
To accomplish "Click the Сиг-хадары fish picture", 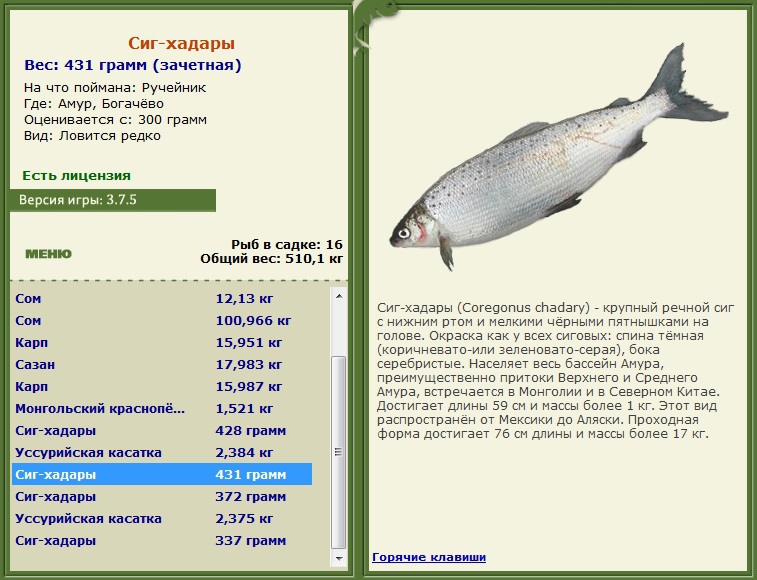I will [559, 157].
